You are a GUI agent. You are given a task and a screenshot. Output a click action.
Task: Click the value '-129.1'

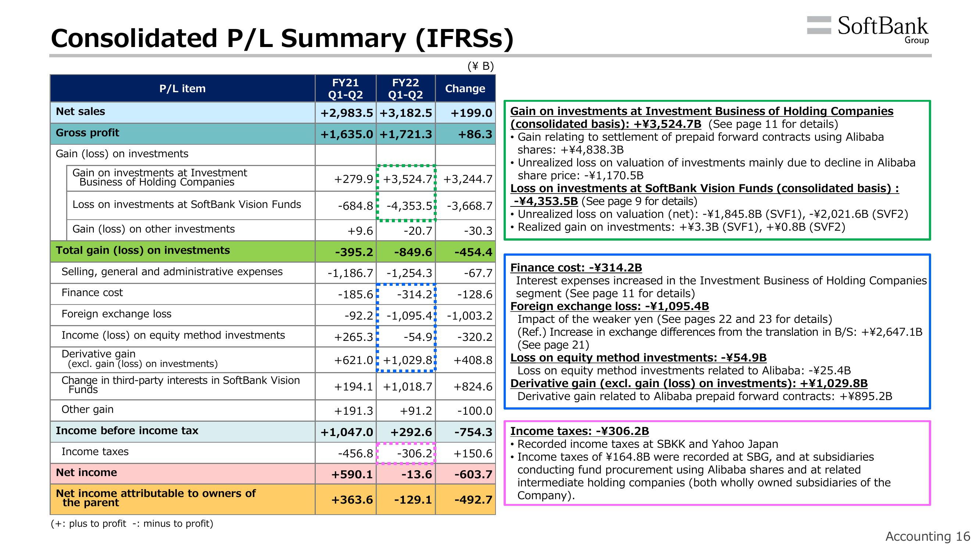pyautogui.click(x=413, y=500)
